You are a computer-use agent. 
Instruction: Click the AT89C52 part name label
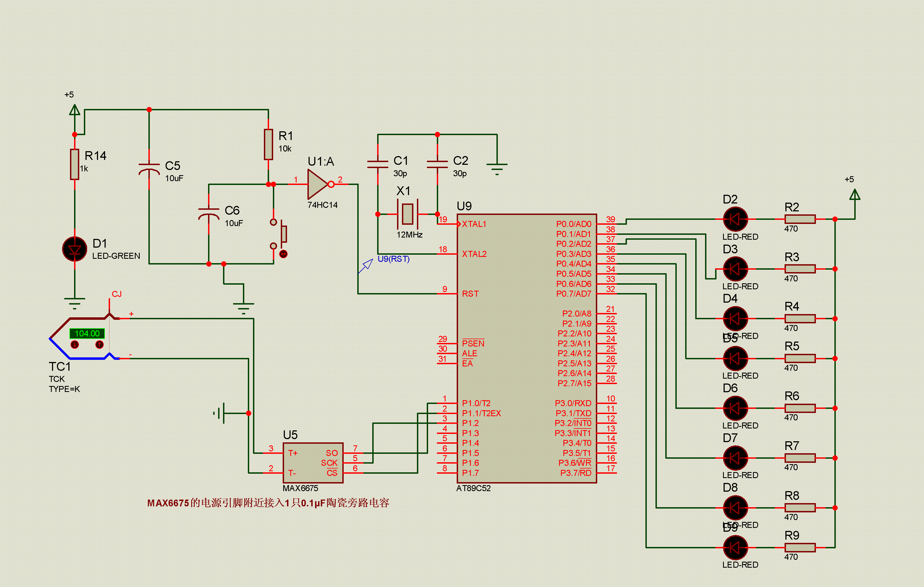click(473, 488)
